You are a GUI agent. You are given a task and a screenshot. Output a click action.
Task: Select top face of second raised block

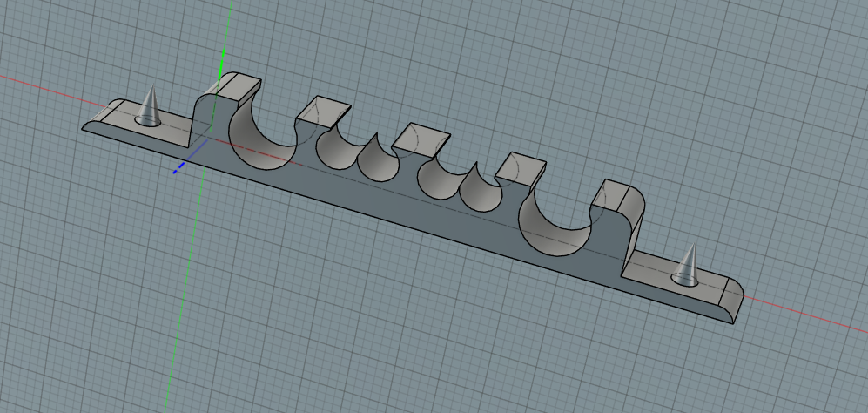click(322, 110)
